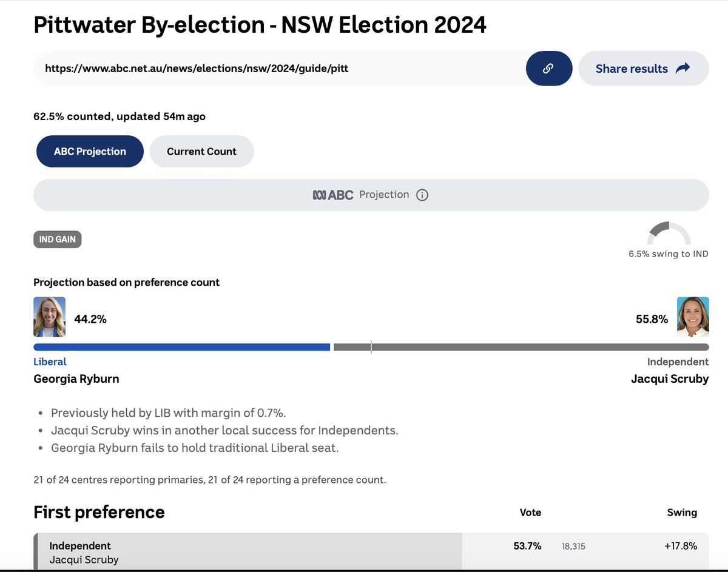Click the ABC logo in the Projection banner

tap(331, 195)
